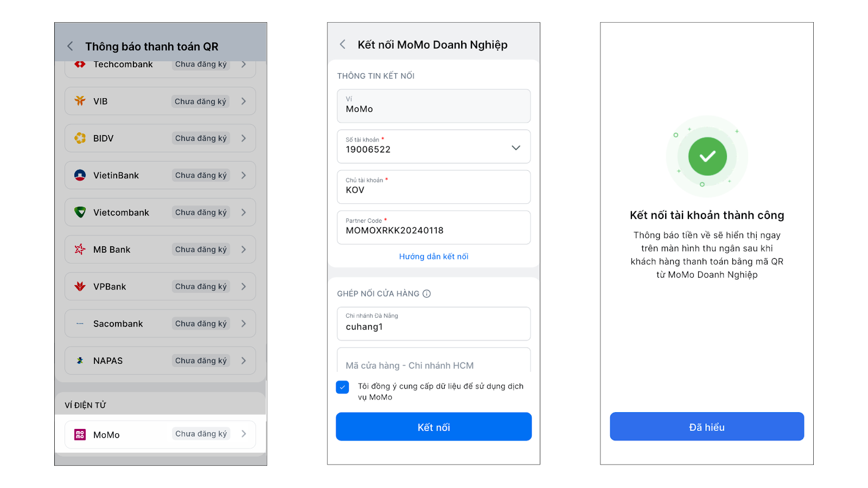Click the MoMo wallet logo icon
This screenshot has width=868, height=488.
(x=80, y=434)
